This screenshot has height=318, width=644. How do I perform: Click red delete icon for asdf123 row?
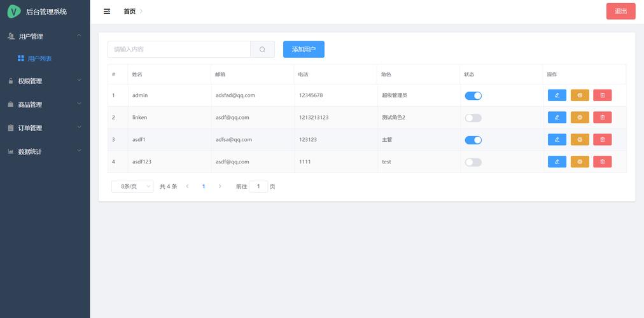[x=602, y=162]
